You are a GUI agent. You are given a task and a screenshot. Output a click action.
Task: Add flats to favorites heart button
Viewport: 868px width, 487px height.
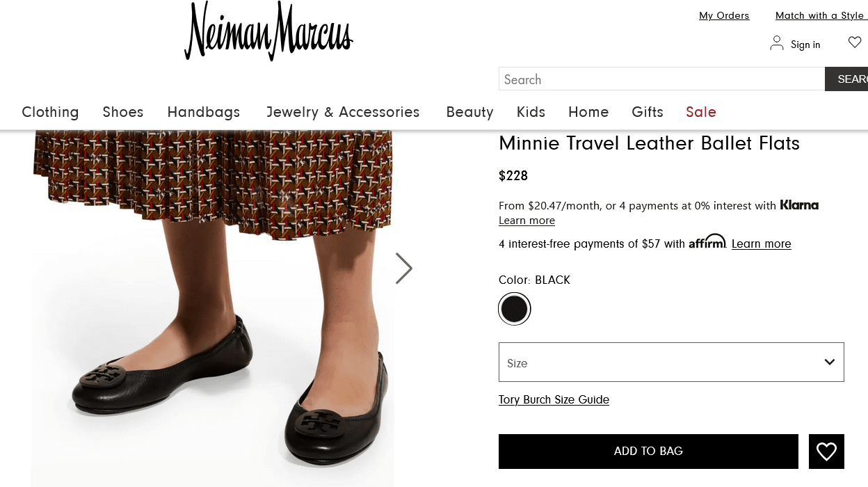pos(826,452)
